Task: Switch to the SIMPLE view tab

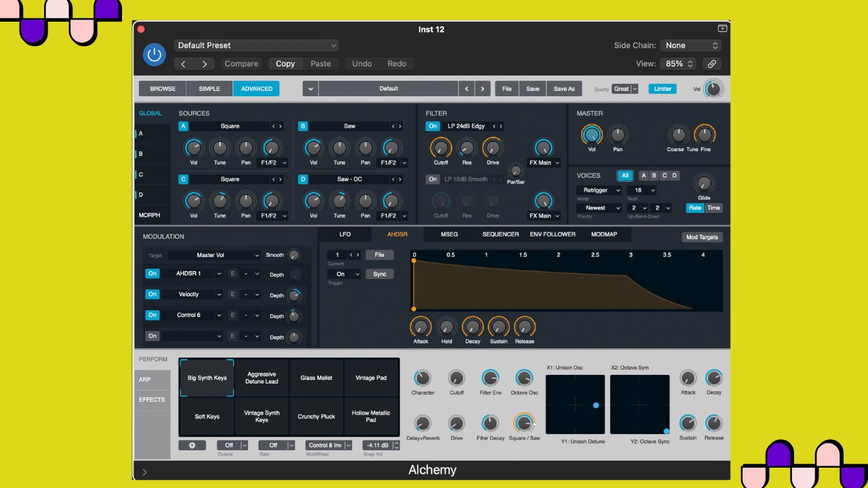Action: [x=209, y=89]
